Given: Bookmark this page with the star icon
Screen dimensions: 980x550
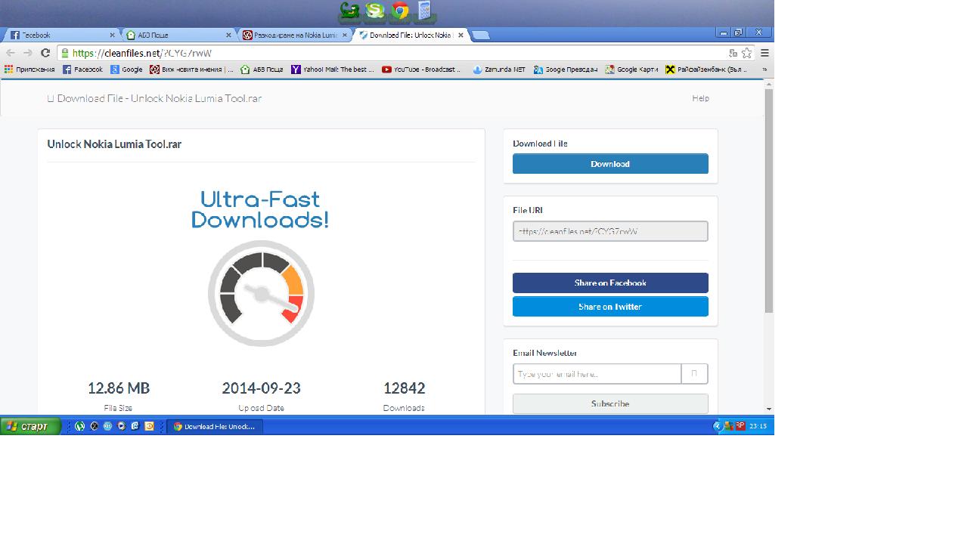Looking at the screenshot, I should click(x=747, y=53).
